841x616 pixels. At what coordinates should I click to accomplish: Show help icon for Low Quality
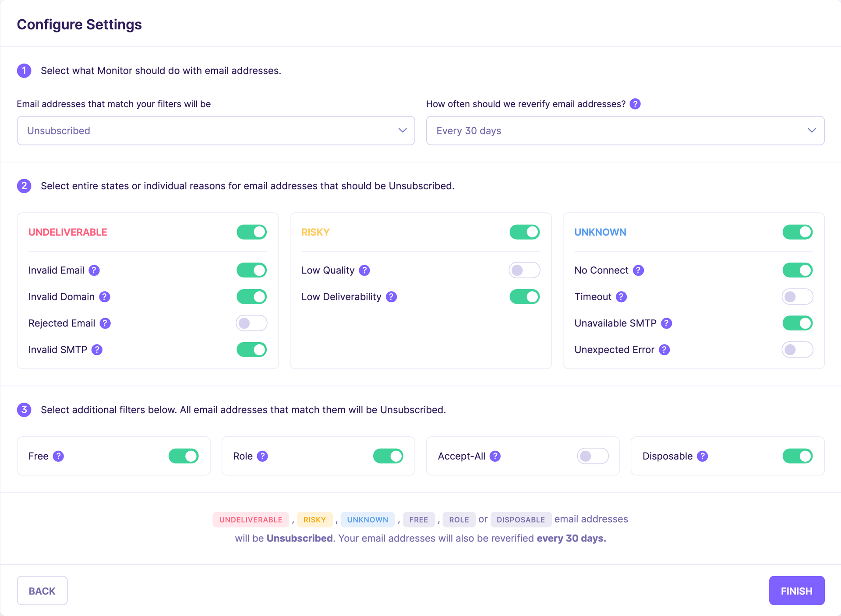[364, 270]
